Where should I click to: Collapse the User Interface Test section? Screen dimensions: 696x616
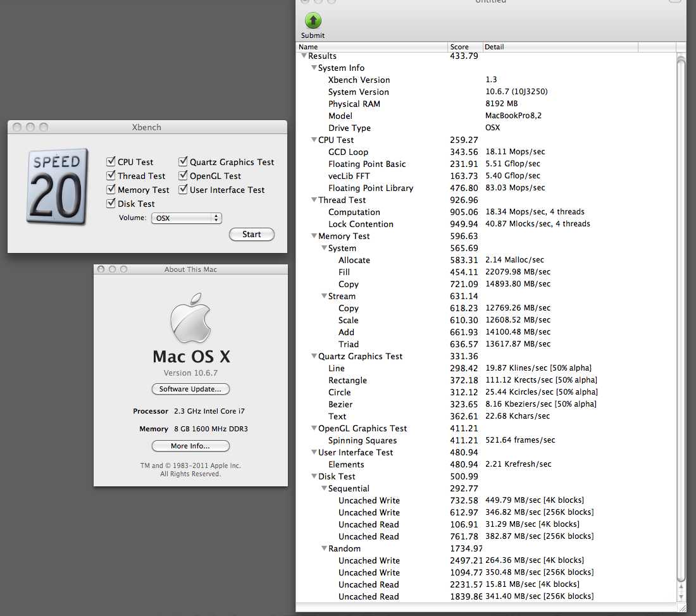pyautogui.click(x=314, y=452)
